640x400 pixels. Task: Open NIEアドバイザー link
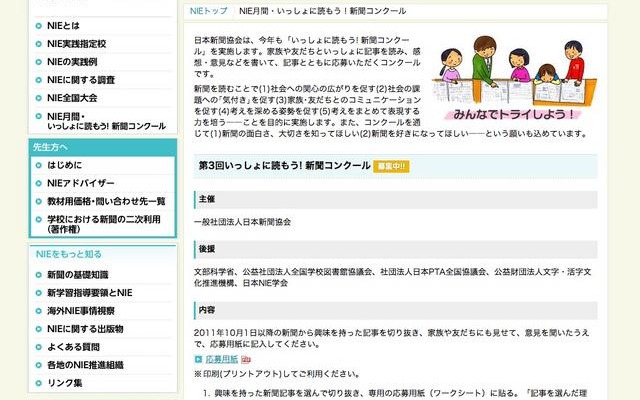pyautogui.click(x=81, y=183)
